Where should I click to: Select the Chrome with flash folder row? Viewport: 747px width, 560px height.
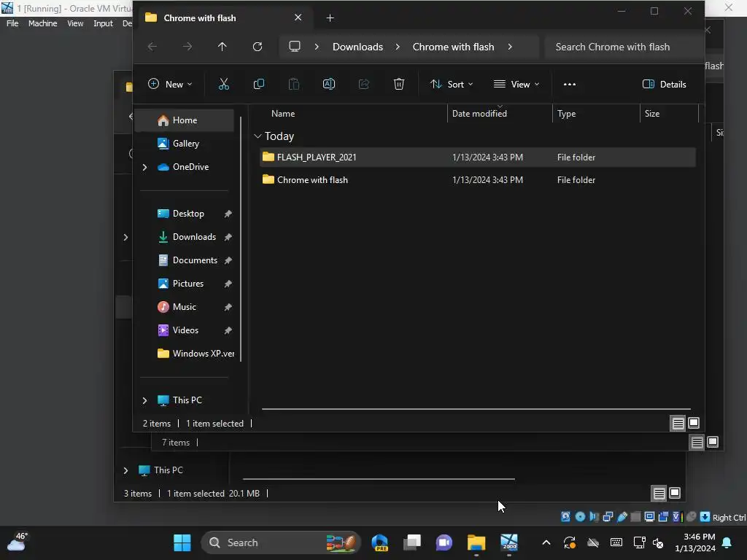click(478, 180)
